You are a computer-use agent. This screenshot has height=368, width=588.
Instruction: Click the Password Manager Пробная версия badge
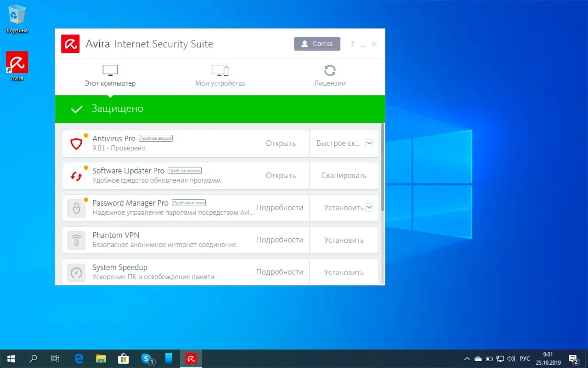click(189, 203)
